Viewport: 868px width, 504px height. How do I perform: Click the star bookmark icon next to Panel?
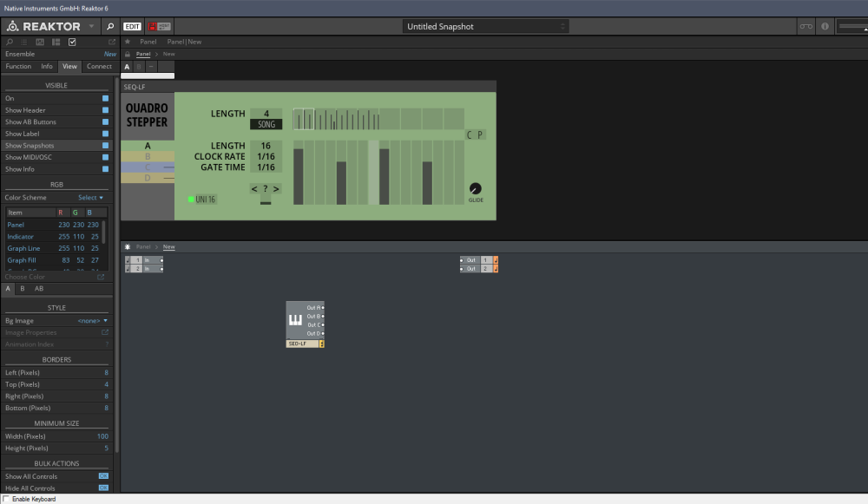pyautogui.click(x=128, y=42)
